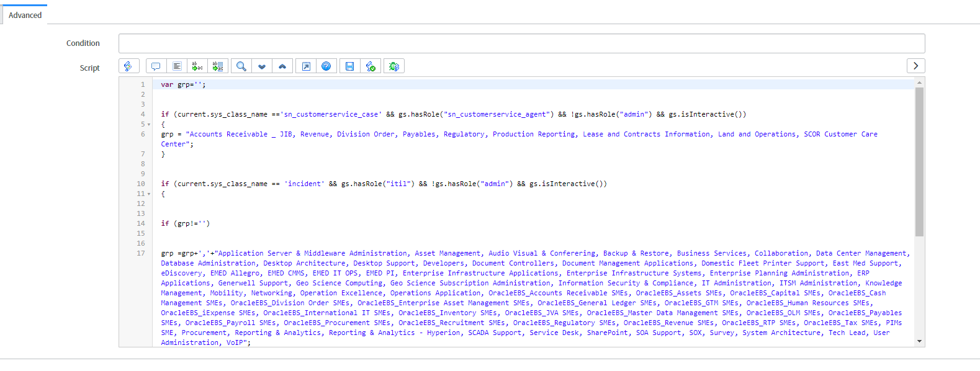This screenshot has width=980, height=371.
Task: Open editor help question mark icon
Action: tap(326, 66)
